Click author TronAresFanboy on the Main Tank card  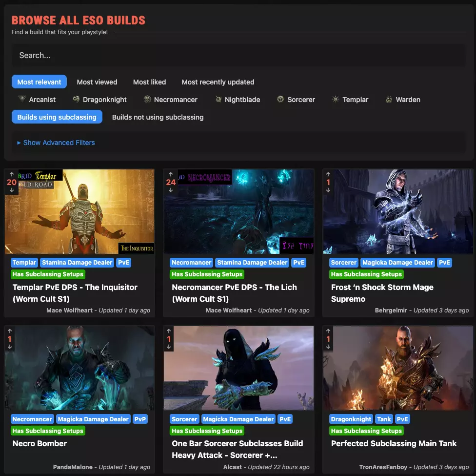tap(383, 467)
